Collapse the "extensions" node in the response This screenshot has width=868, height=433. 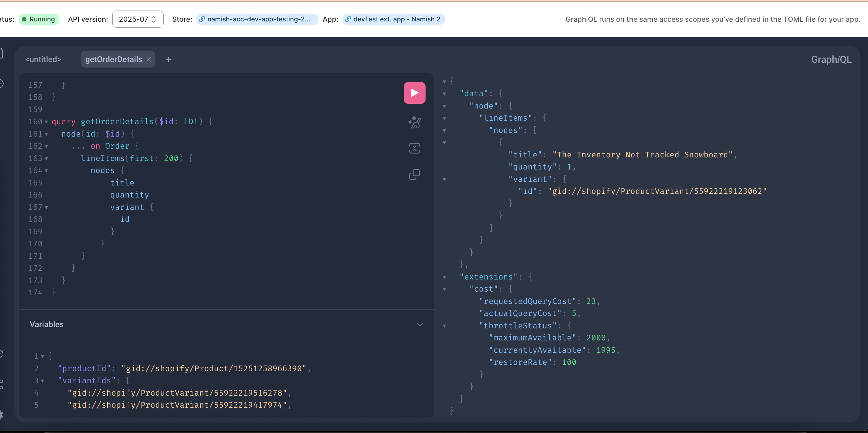pyautogui.click(x=444, y=277)
